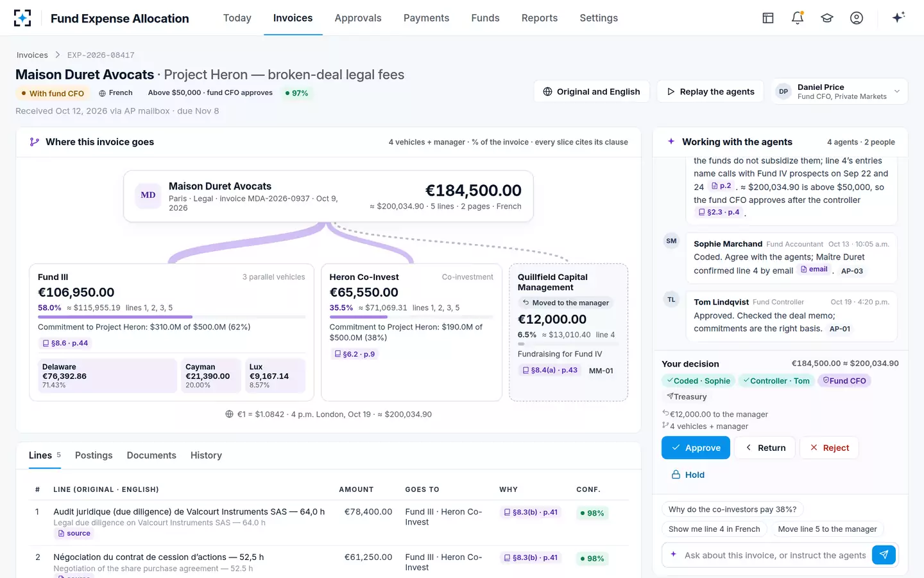Open Sophie's email attachment chip
Viewport: 924px width, 578px height.
pos(814,270)
